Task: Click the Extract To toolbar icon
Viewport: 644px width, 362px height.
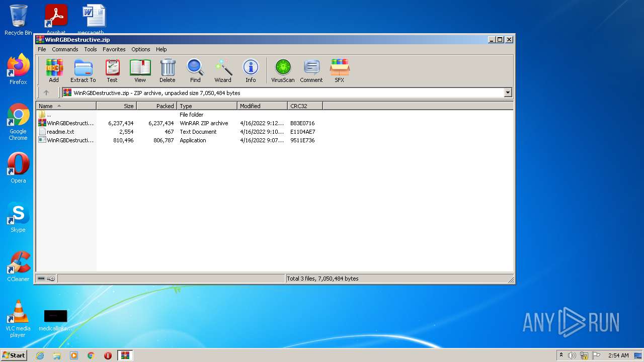Action: point(83,71)
